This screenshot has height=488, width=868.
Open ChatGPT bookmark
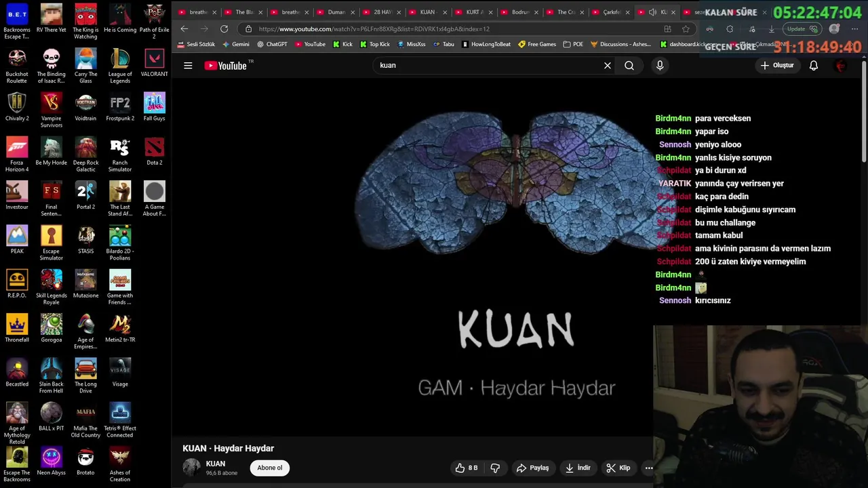click(x=273, y=44)
